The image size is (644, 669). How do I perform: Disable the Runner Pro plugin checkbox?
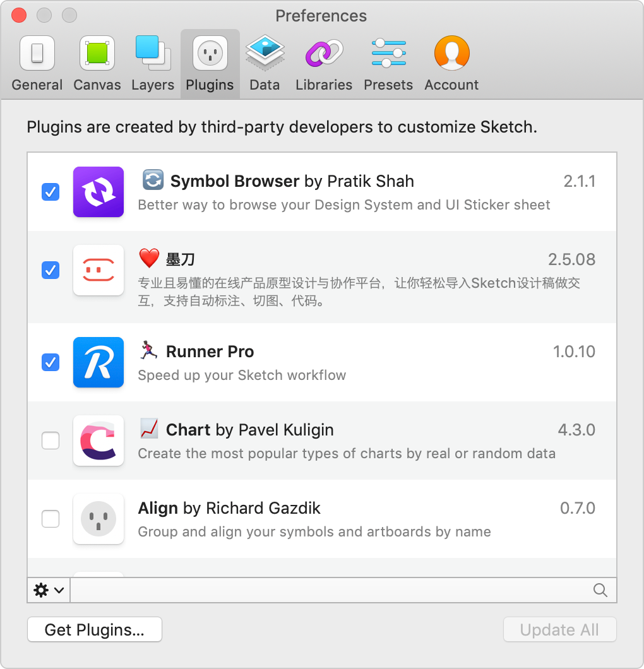51,362
